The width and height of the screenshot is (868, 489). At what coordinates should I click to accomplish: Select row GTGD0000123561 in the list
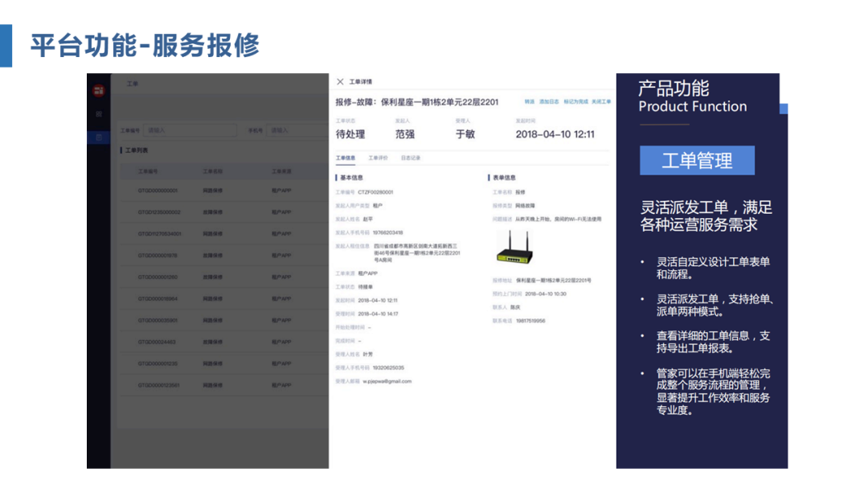(224, 385)
